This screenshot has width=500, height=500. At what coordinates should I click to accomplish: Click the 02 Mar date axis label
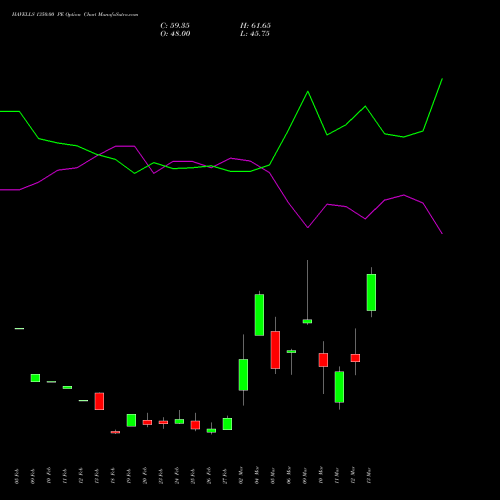pos(241,476)
